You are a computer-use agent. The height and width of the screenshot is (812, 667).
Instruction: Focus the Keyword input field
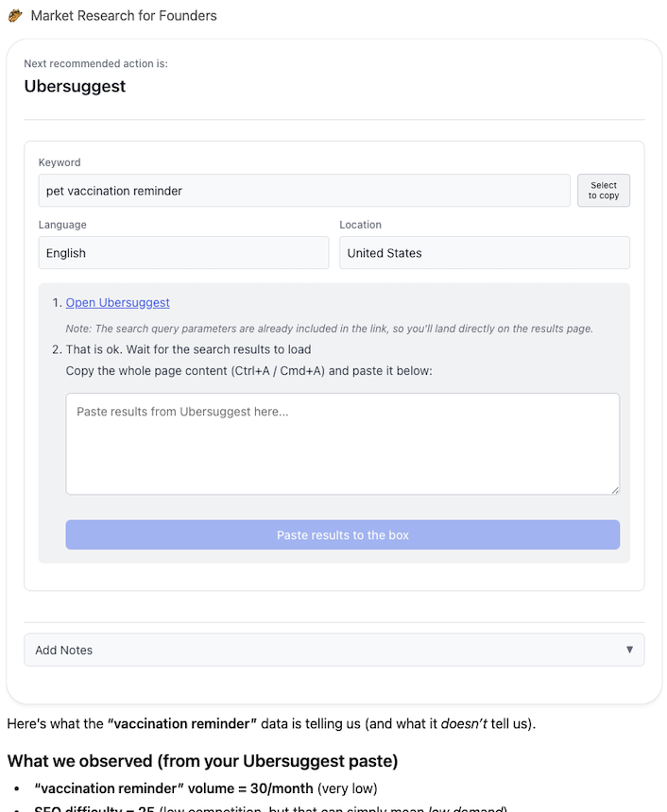(x=303, y=191)
